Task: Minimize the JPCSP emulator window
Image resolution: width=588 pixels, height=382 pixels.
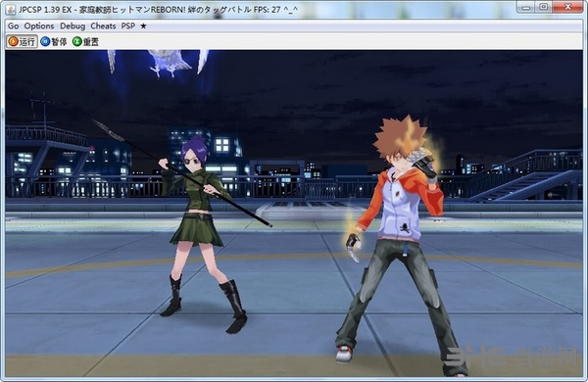Action: 525,7
